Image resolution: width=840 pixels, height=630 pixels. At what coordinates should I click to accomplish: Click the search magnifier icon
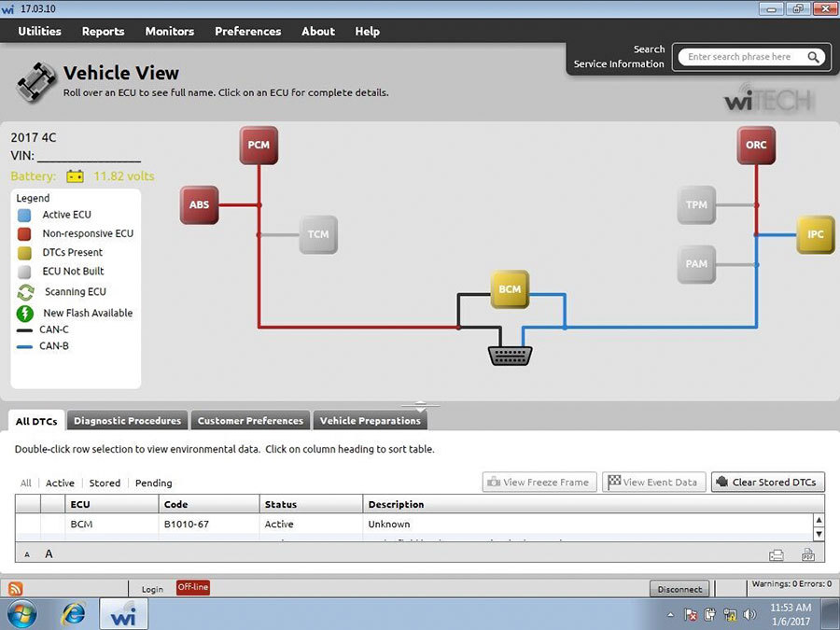tap(813, 57)
